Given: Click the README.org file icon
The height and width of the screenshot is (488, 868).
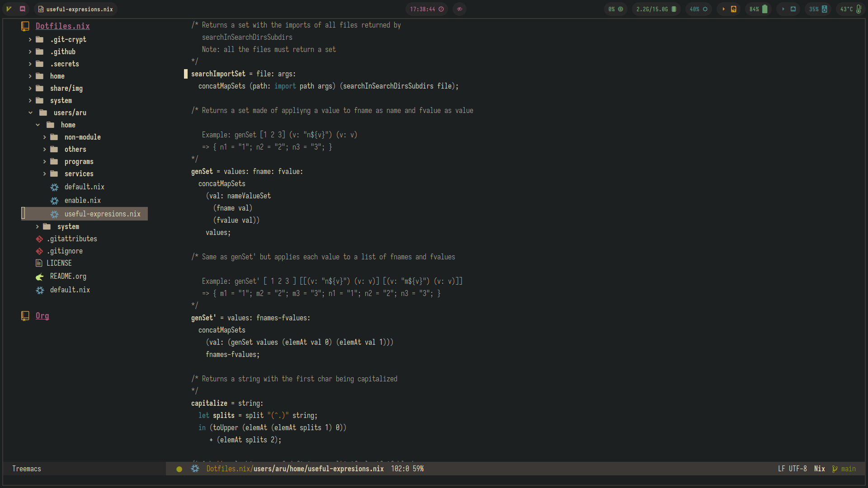Looking at the screenshot, I should [40, 277].
